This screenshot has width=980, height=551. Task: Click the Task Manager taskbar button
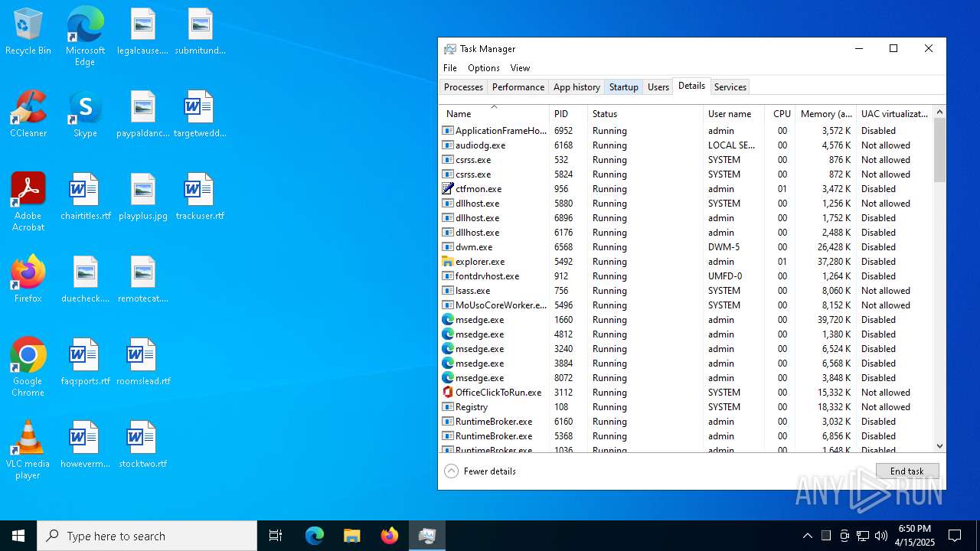tap(427, 536)
